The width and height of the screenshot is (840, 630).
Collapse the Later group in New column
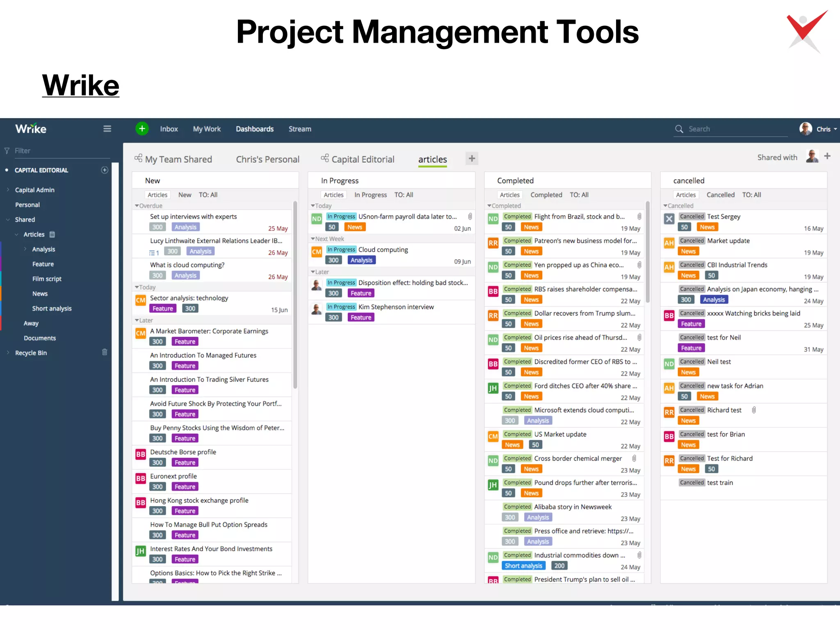coord(137,320)
